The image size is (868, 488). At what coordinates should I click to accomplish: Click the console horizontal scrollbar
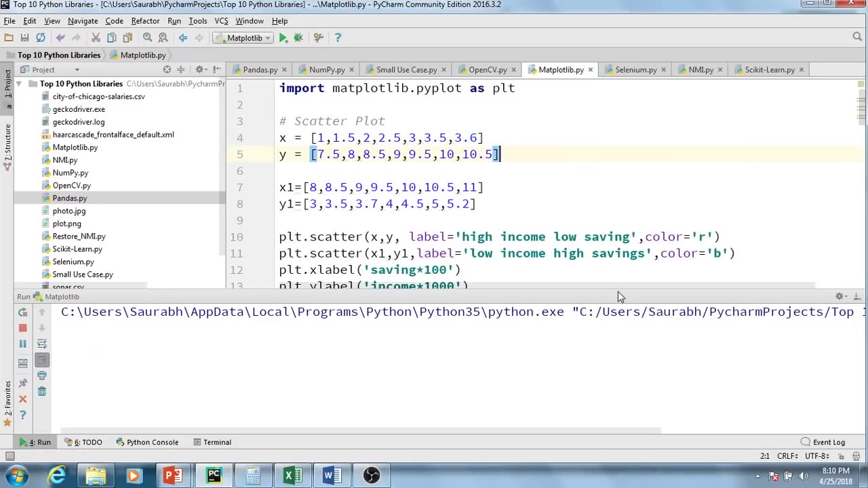[x=361, y=431]
